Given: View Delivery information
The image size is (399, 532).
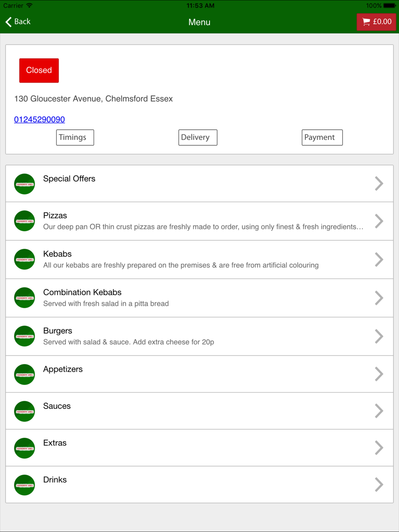Looking at the screenshot, I should click(198, 138).
